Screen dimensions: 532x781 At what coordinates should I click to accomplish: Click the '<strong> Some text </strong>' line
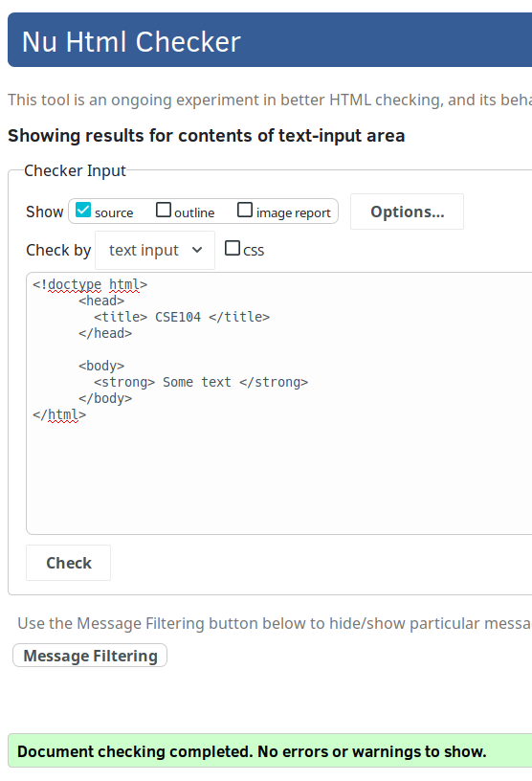pos(201,382)
